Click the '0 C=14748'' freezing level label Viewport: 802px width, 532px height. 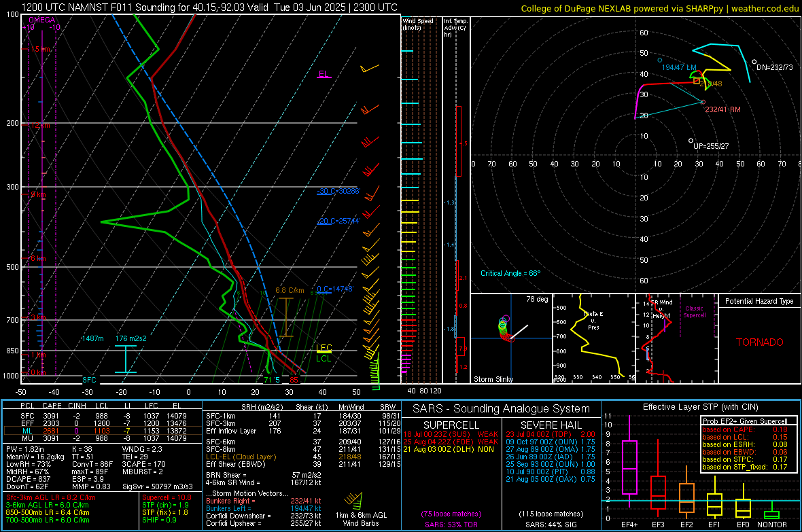[x=335, y=289]
